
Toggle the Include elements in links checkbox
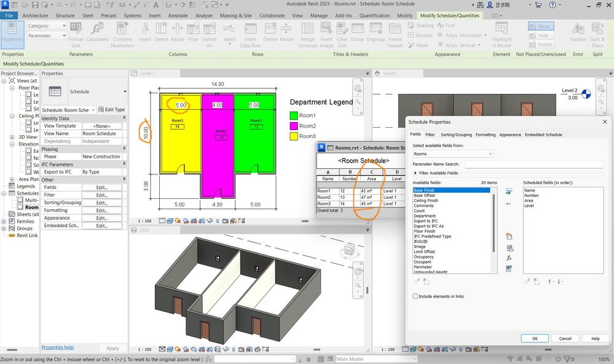click(415, 296)
